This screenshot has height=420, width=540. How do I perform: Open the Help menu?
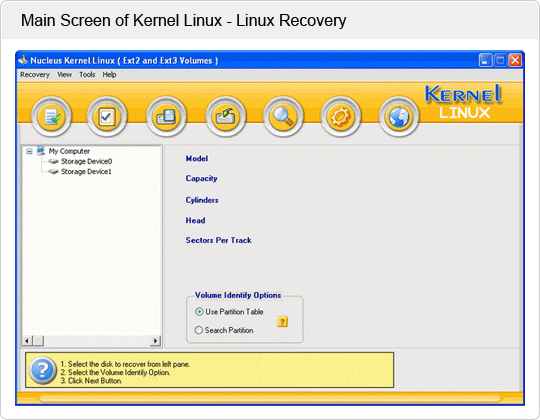(x=109, y=75)
